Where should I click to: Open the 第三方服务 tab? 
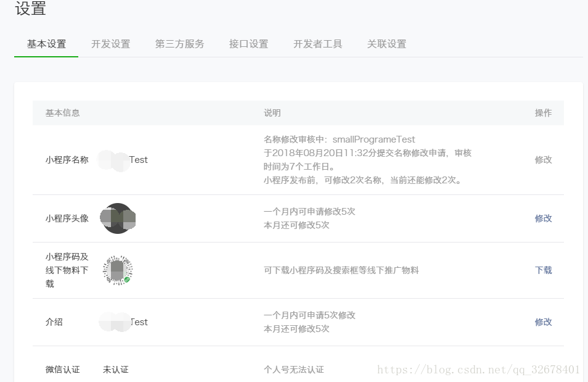point(179,44)
